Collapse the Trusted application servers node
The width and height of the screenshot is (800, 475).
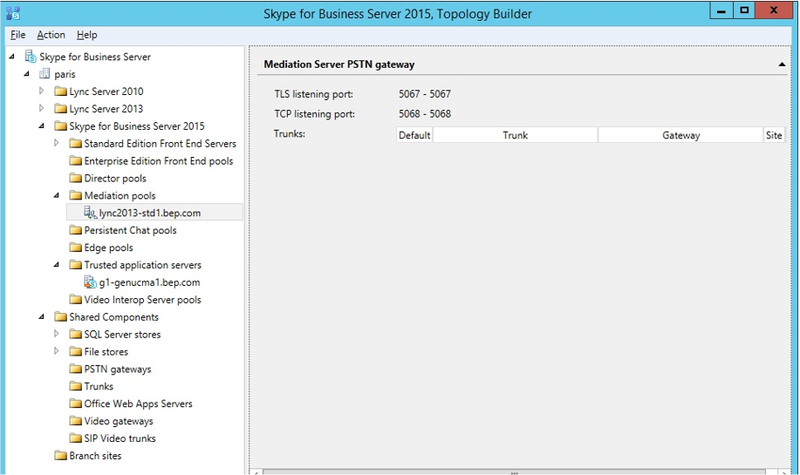pyautogui.click(x=57, y=265)
